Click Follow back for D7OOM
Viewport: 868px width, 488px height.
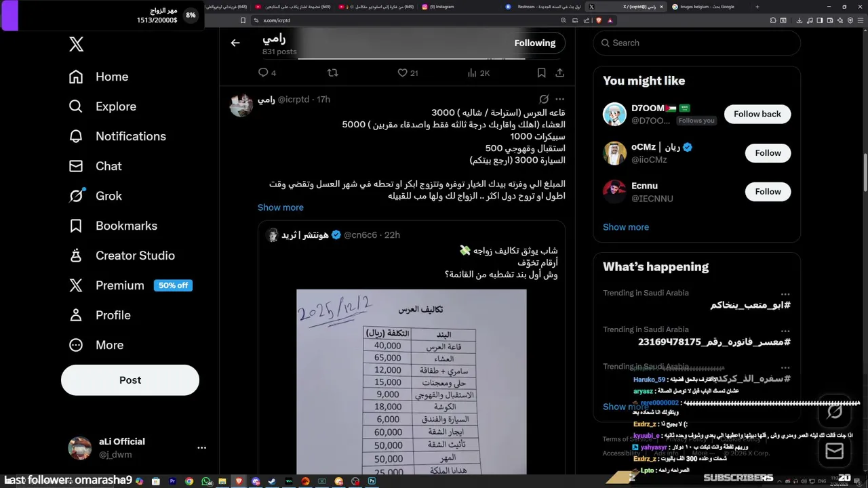pyautogui.click(x=757, y=114)
